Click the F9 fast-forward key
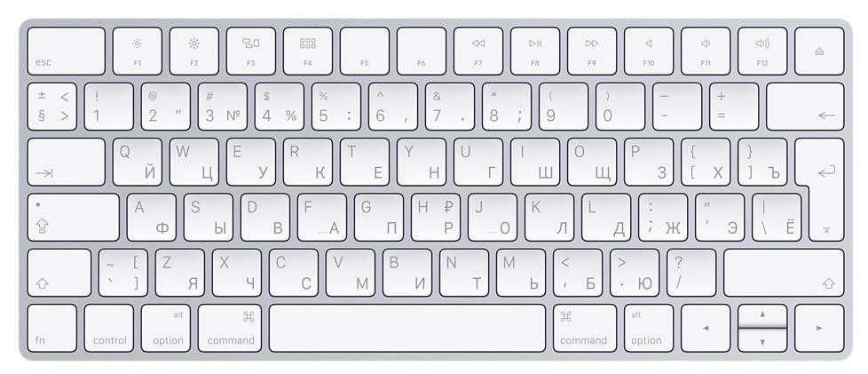The image size is (868, 374). pos(592,51)
